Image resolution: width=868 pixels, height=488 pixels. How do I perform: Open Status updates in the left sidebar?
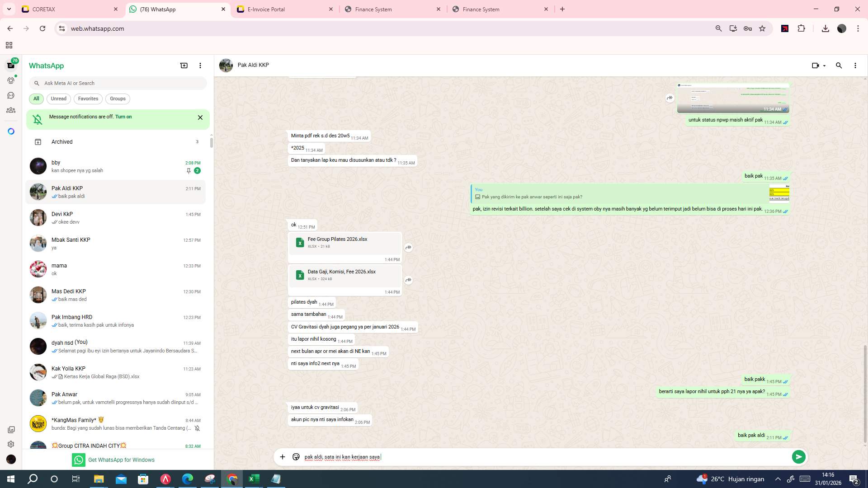click(11, 80)
